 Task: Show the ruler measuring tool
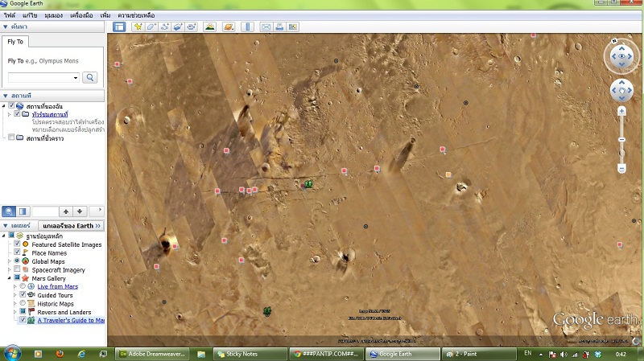pyautogui.click(x=247, y=27)
